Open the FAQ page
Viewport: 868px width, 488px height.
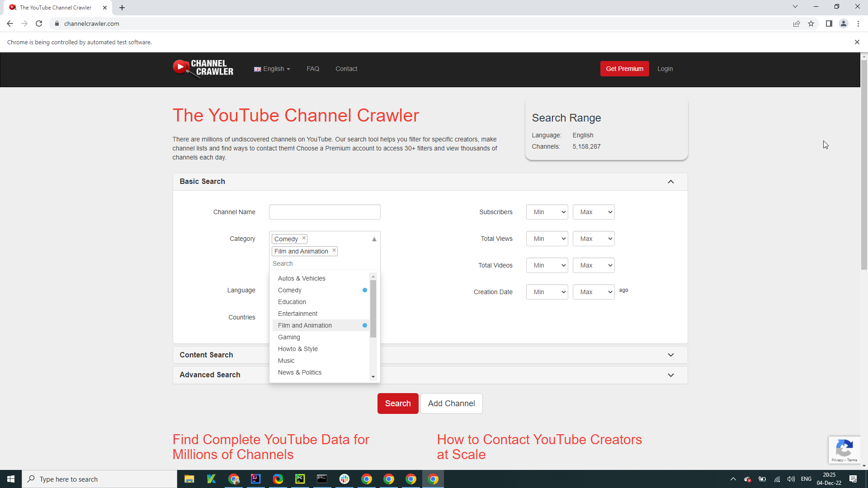coord(313,69)
